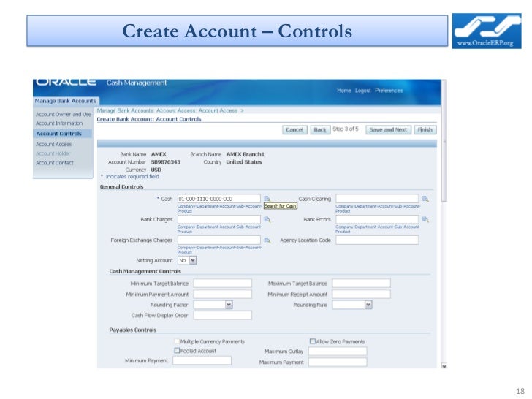Click the Foreign Exchange Charges input field
The image size is (532, 399).
(x=218, y=240)
